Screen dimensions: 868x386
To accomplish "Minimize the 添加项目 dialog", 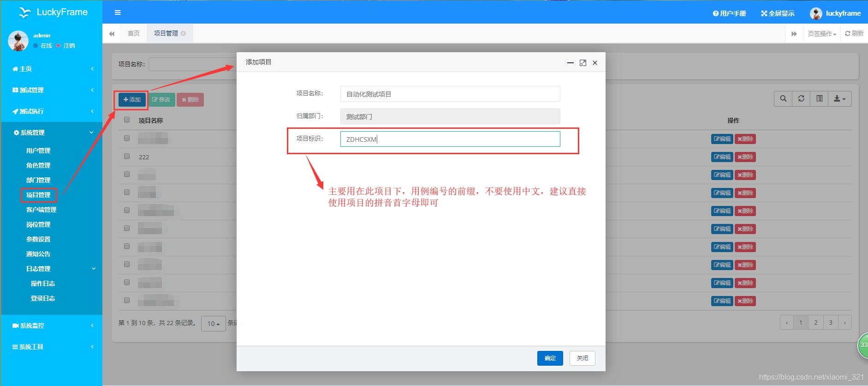I will click(571, 63).
